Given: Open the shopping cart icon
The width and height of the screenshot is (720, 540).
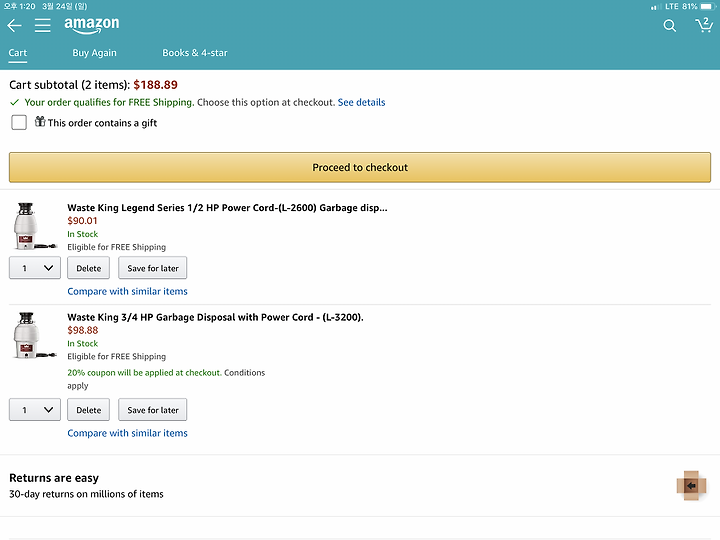Looking at the screenshot, I should tap(703, 25).
